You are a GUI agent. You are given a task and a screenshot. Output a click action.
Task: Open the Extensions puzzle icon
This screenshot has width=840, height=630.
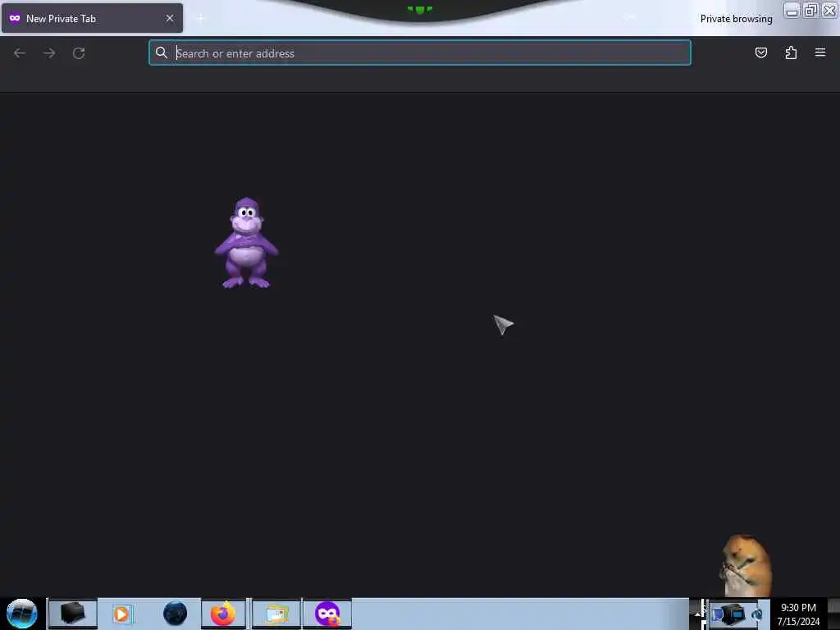pyautogui.click(x=791, y=52)
